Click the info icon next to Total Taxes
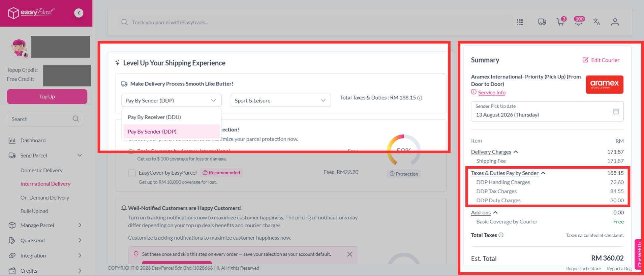 coord(501,235)
